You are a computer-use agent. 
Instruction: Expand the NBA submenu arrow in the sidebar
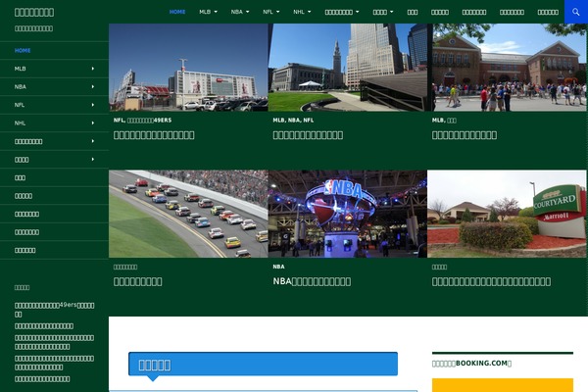click(93, 86)
